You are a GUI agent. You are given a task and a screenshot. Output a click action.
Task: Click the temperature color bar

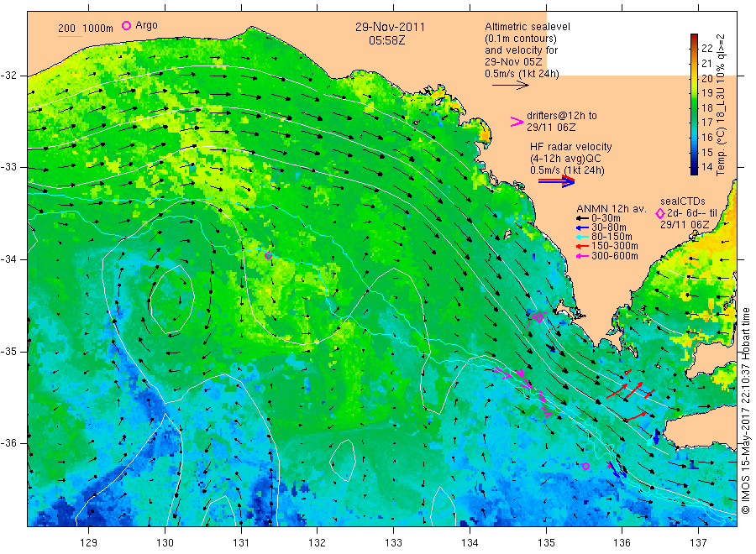[694, 105]
